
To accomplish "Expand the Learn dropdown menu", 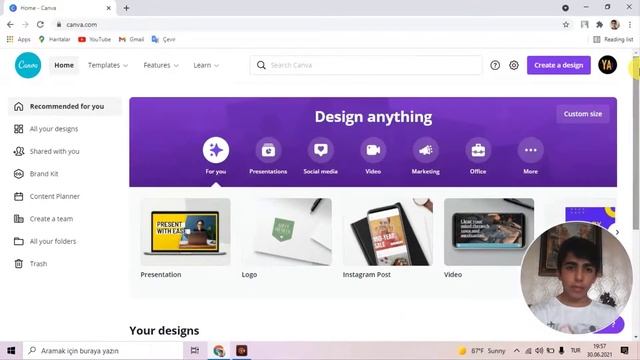I will 206,65.
